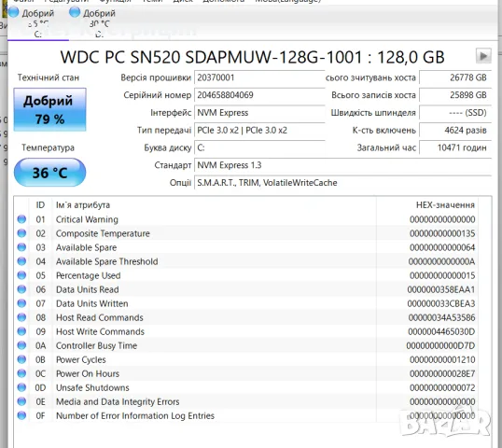This screenshot has width=502, height=448.
Task: Click the 36 °C temperature button
Action: [50, 173]
